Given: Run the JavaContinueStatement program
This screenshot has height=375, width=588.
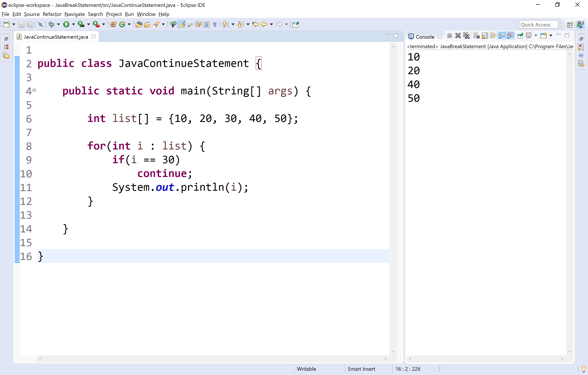Looking at the screenshot, I should [66, 24].
